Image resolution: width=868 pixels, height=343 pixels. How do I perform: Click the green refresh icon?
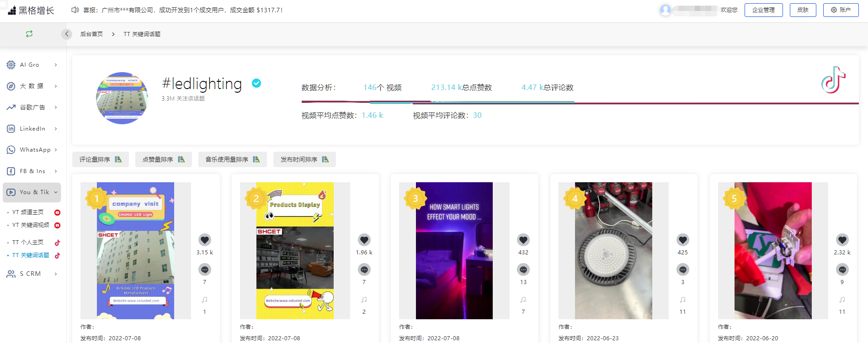pos(29,34)
